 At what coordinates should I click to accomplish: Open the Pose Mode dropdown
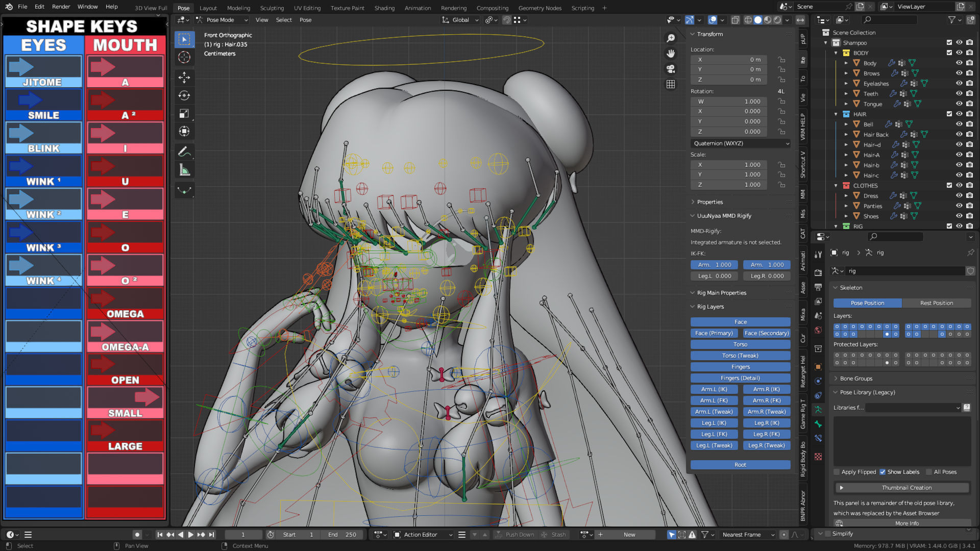click(x=222, y=20)
